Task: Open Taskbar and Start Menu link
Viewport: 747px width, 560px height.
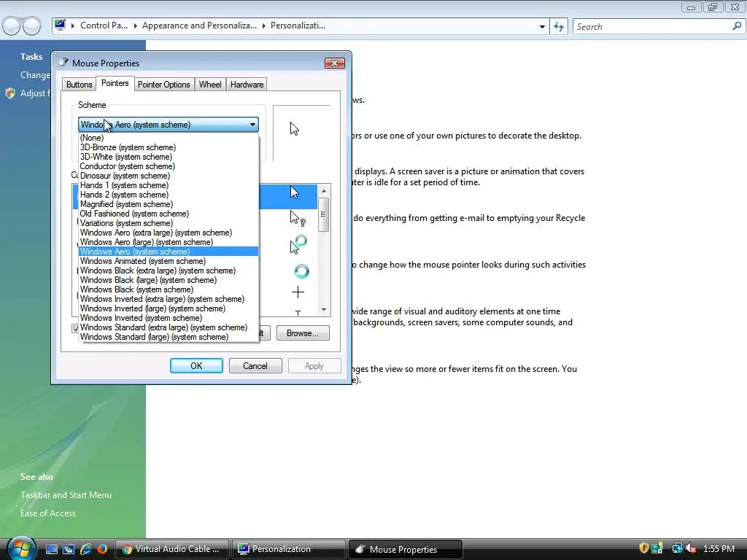Action: (66, 495)
